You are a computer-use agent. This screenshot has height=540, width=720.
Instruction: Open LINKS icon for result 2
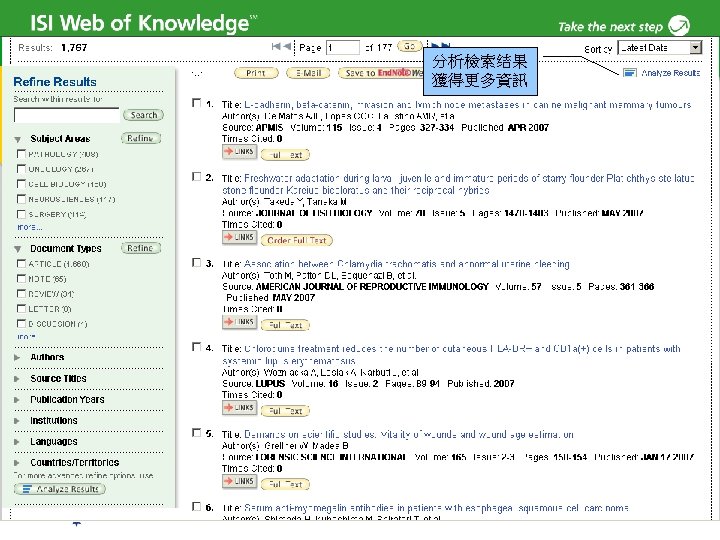(239, 237)
